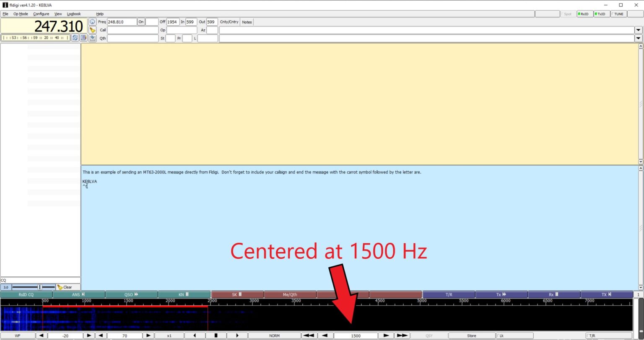Click the ANS macro button
This screenshot has height=340, width=644.
(79, 295)
